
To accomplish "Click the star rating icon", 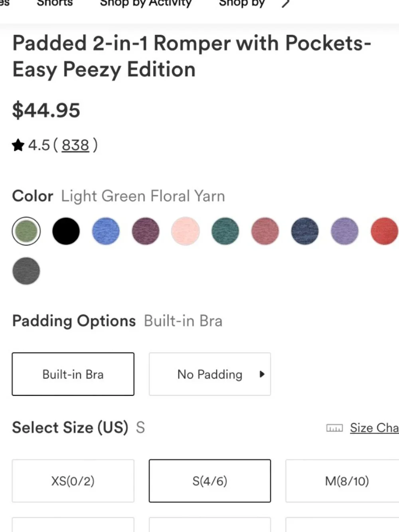I will pos(18,145).
